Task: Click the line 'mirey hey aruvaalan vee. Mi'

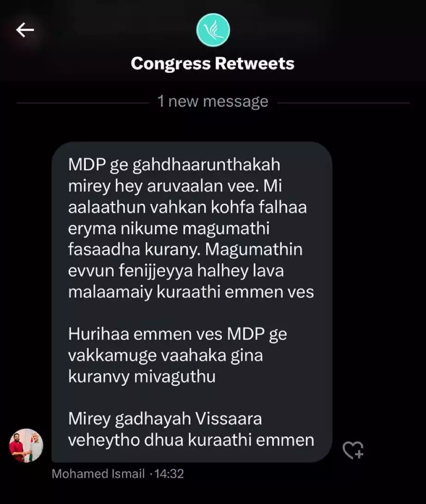Action: pyautogui.click(x=175, y=186)
